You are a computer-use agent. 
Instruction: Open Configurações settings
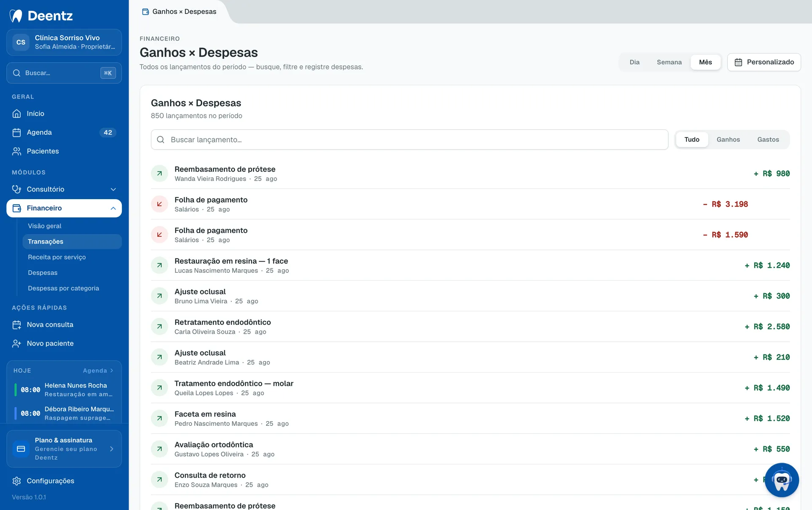tap(64, 481)
